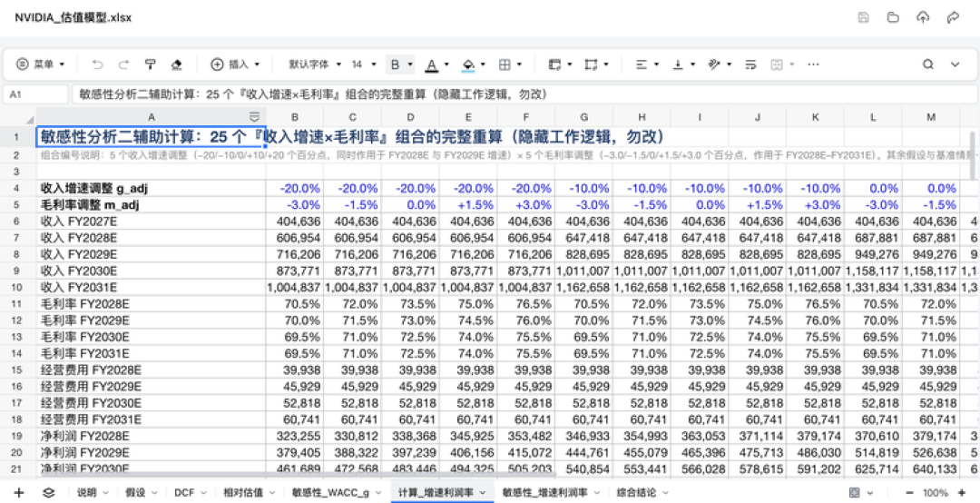
Task: Select cell 毛利率调整 m_adj
Action: 152,204
